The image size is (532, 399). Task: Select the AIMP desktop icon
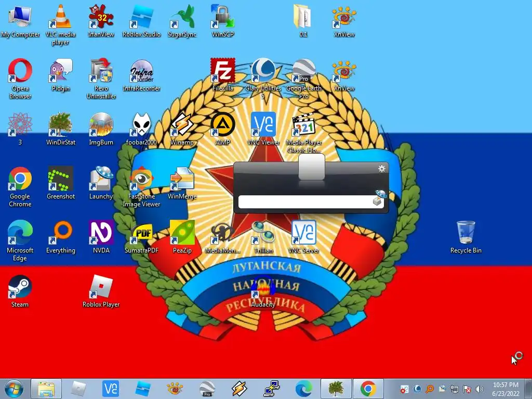pyautogui.click(x=222, y=129)
